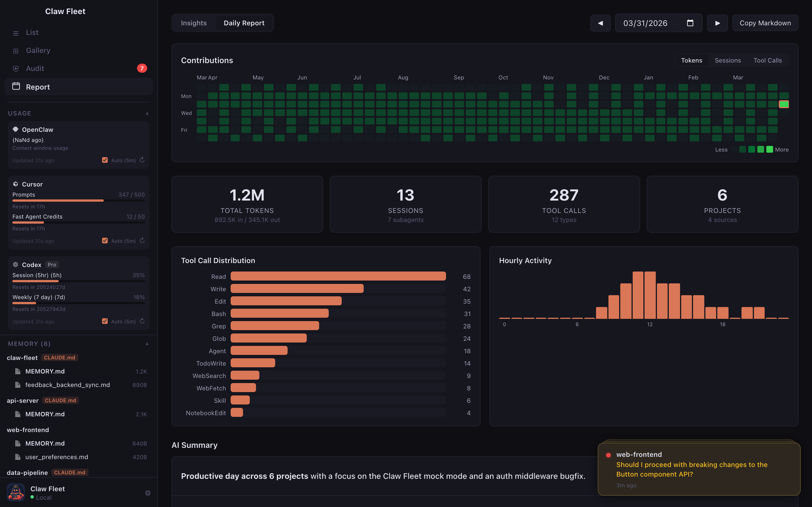
Task: Open the Gallery view
Action: pyautogui.click(x=38, y=50)
